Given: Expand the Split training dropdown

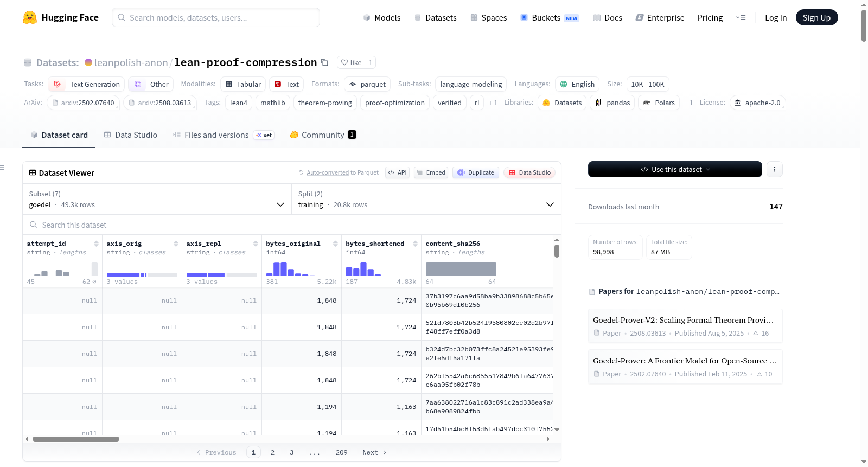Looking at the screenshot, I should tap(426, 199).
